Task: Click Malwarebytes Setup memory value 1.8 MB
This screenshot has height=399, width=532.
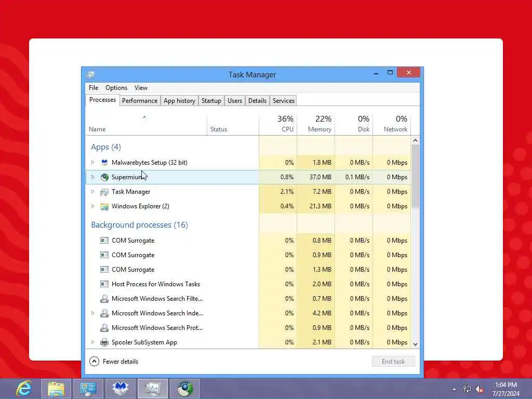Action: click(322, 163)
